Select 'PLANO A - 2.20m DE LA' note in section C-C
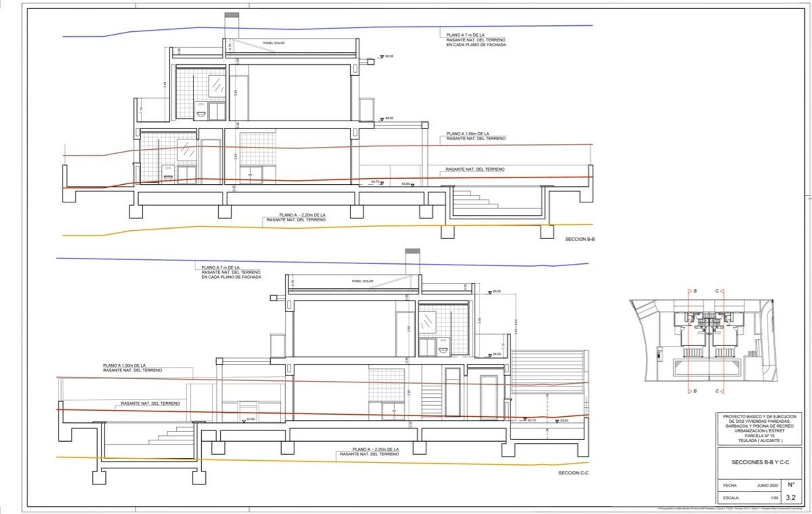812x514 pixels. pos(376,449)
